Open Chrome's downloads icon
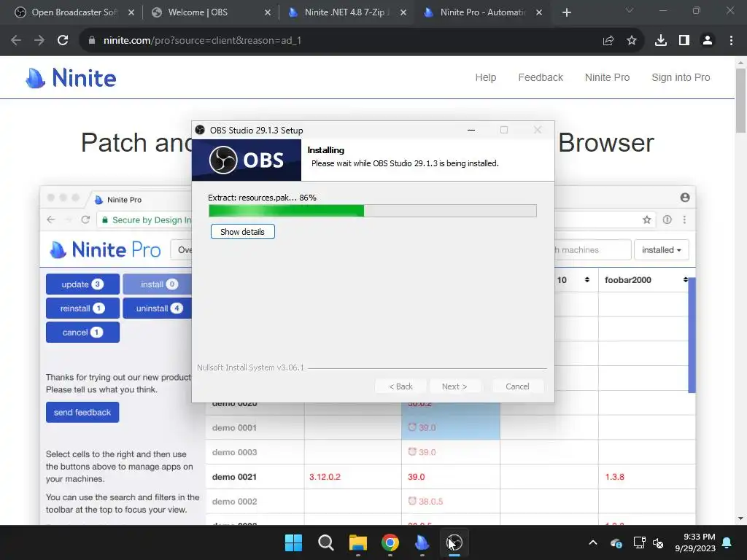Screen dimensions: 747x560 (660, 41)
